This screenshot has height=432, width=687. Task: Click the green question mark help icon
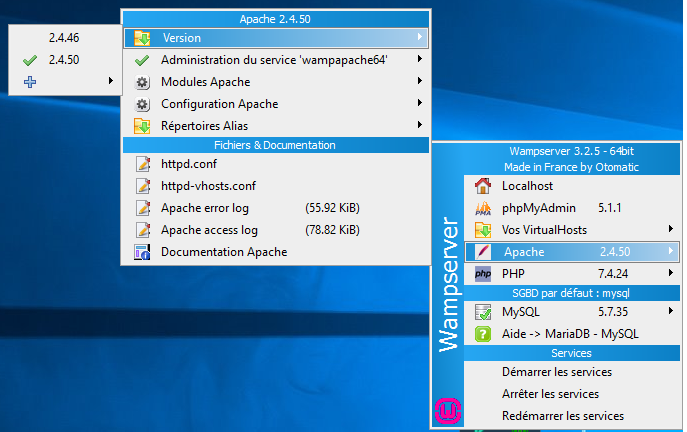pyautogui.click(x=483, y=334)
